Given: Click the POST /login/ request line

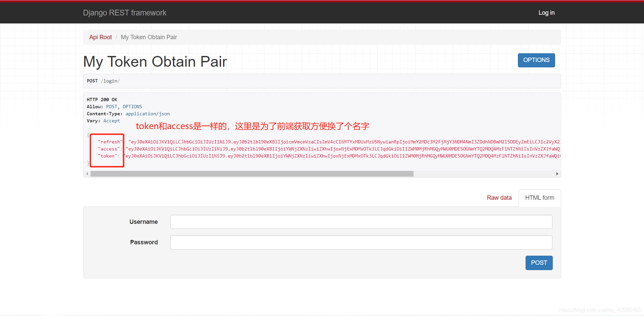Looking at the screenshot, I should 103,81.
